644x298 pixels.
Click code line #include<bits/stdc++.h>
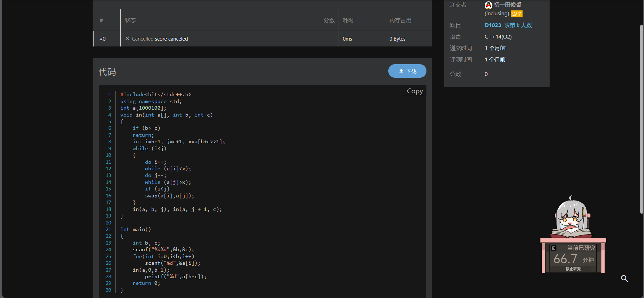click(156, 94)
